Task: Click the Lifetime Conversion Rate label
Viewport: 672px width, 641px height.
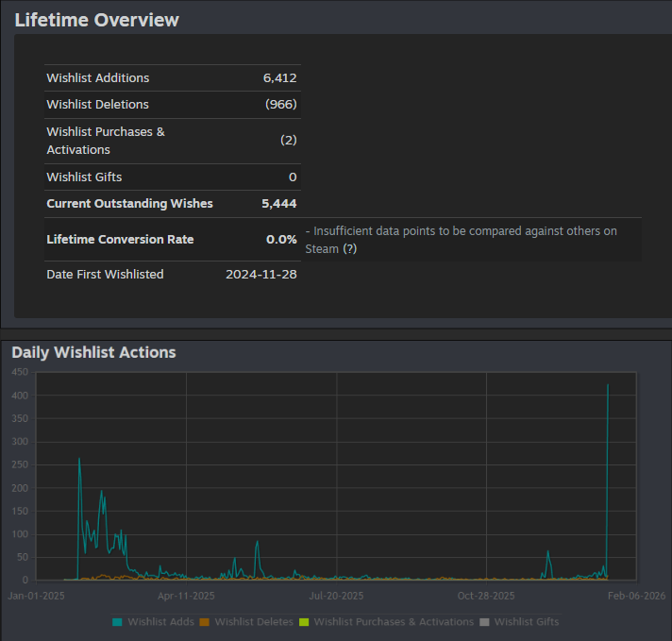Action: 120,239
